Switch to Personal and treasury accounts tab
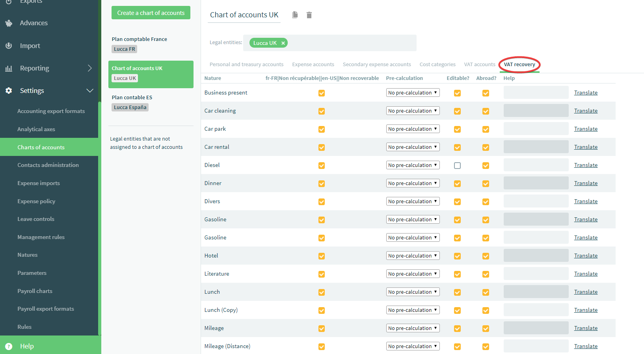 [246, 64]
